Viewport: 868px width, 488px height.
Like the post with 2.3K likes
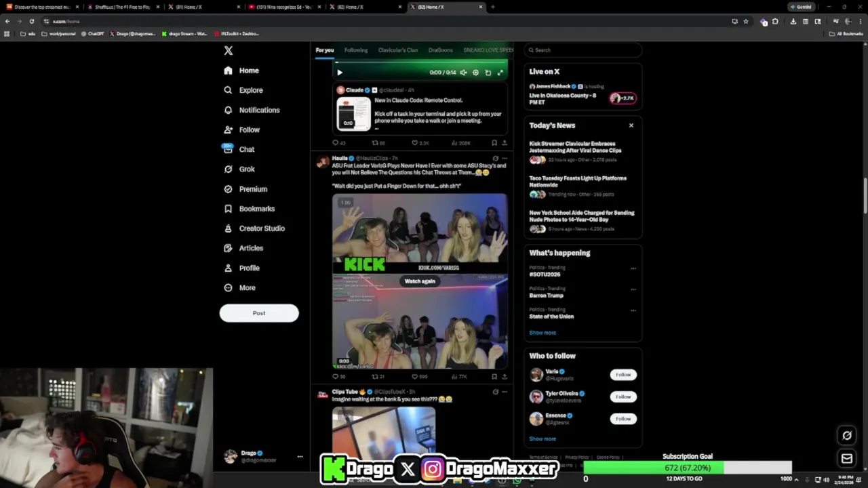pyautogui.click(x=420, y=143)
